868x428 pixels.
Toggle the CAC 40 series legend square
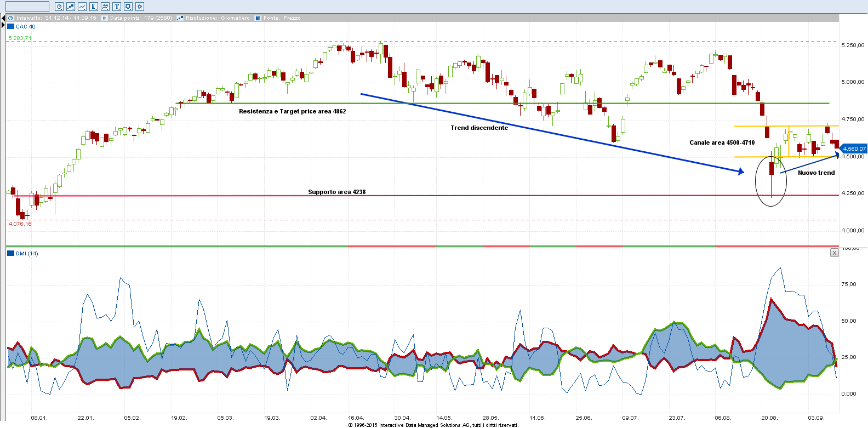[10, 26]
